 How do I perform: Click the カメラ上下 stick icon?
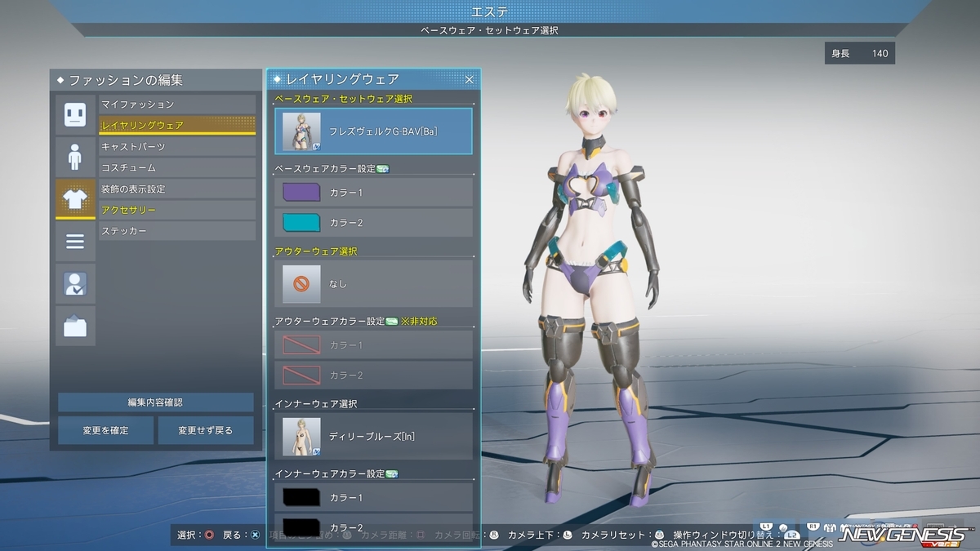567,535
